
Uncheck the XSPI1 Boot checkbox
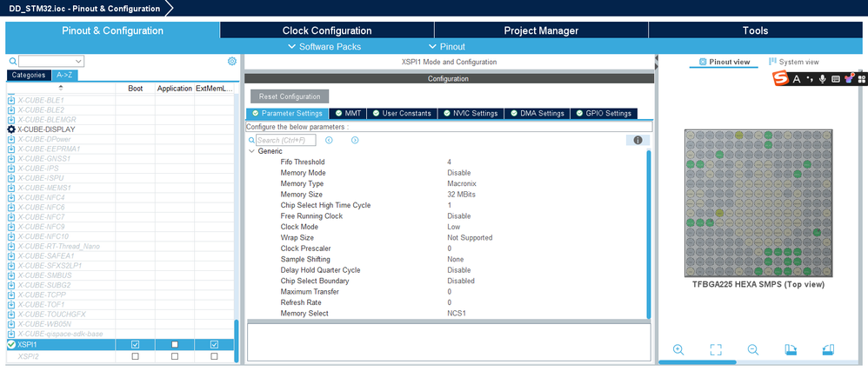coord(135,344)
